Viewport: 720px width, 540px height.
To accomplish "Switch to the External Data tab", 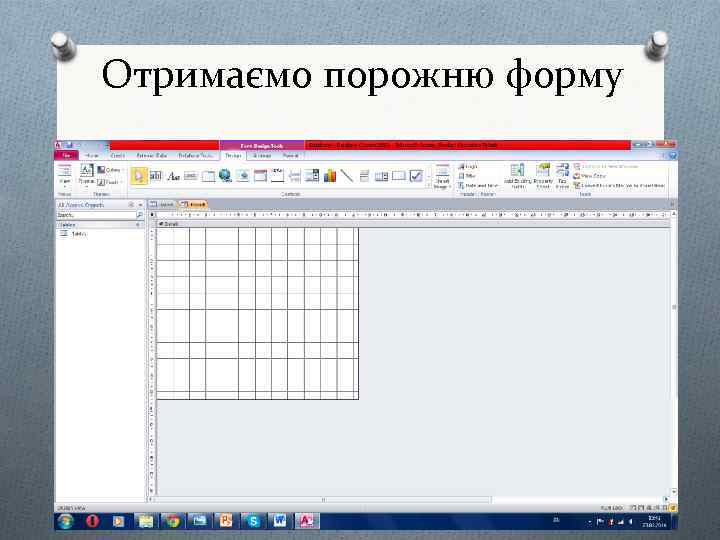I will point(152,156).
